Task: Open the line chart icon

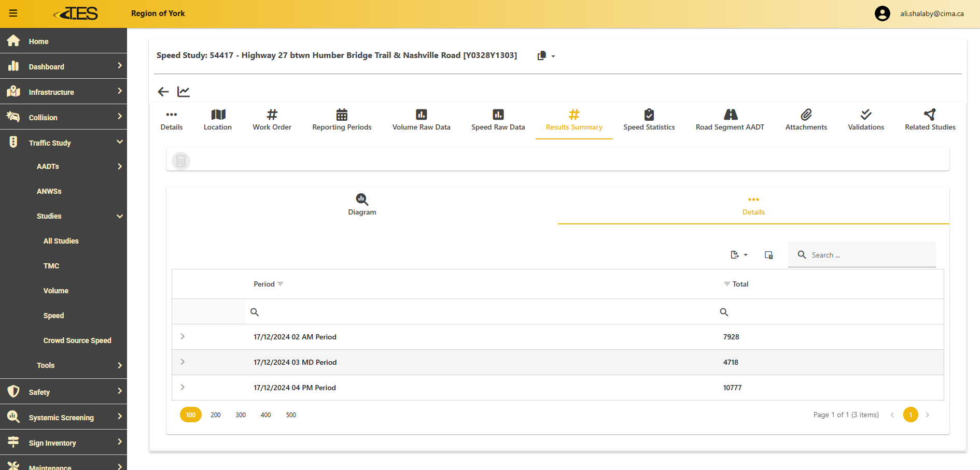Action: click(184, 92)
